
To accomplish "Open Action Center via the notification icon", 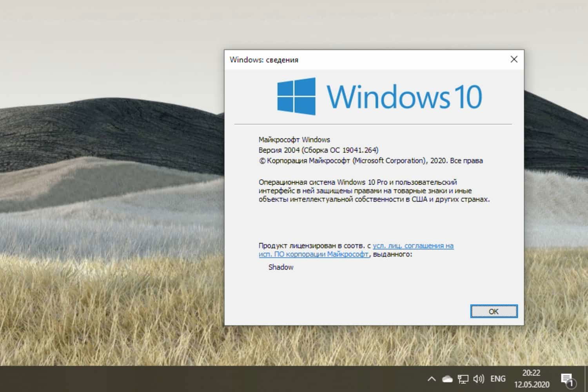I will click(x=567, y=377).
